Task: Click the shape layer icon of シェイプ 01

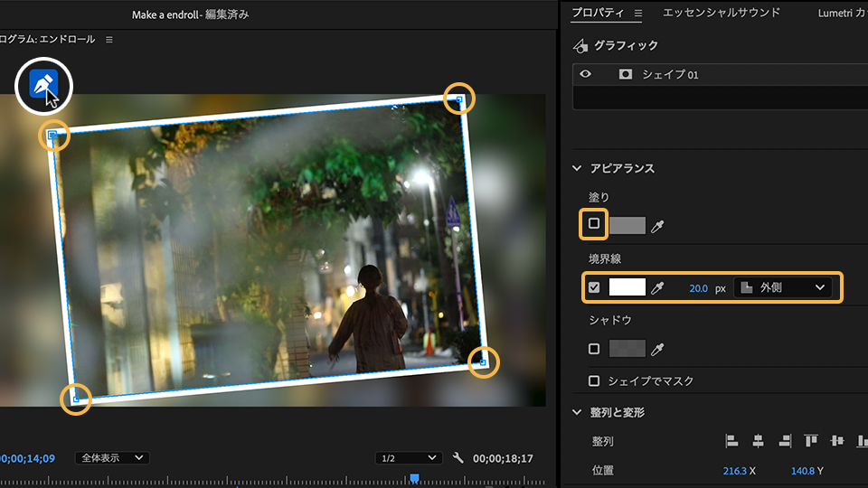Action: (x=626, y=74)
